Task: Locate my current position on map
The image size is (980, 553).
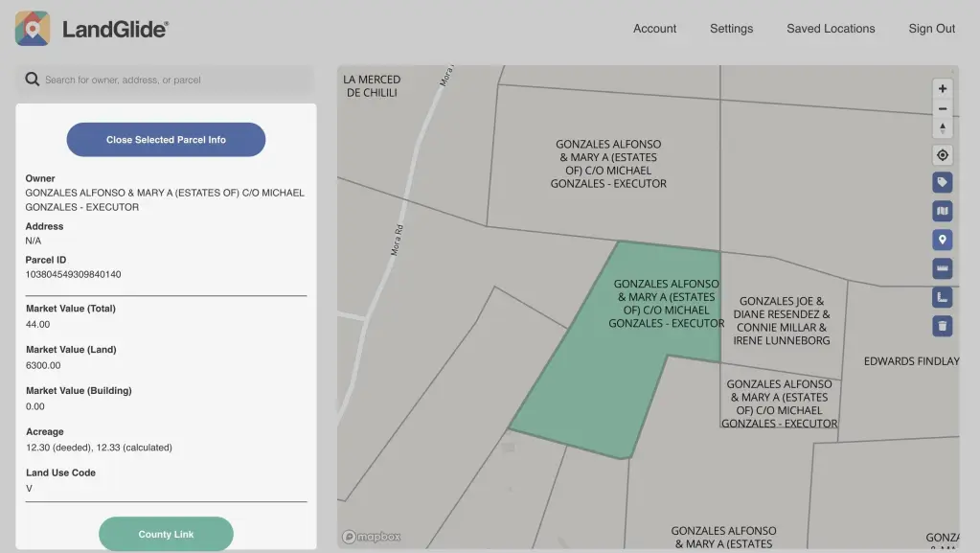Action: [943, 155]
